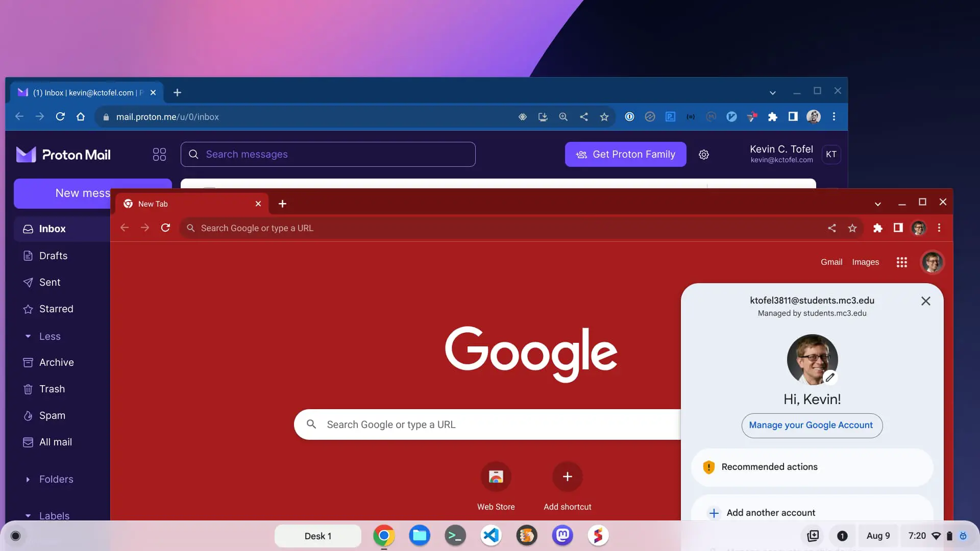Open Desk 1 switcher on shelf

tap(318, 536)
